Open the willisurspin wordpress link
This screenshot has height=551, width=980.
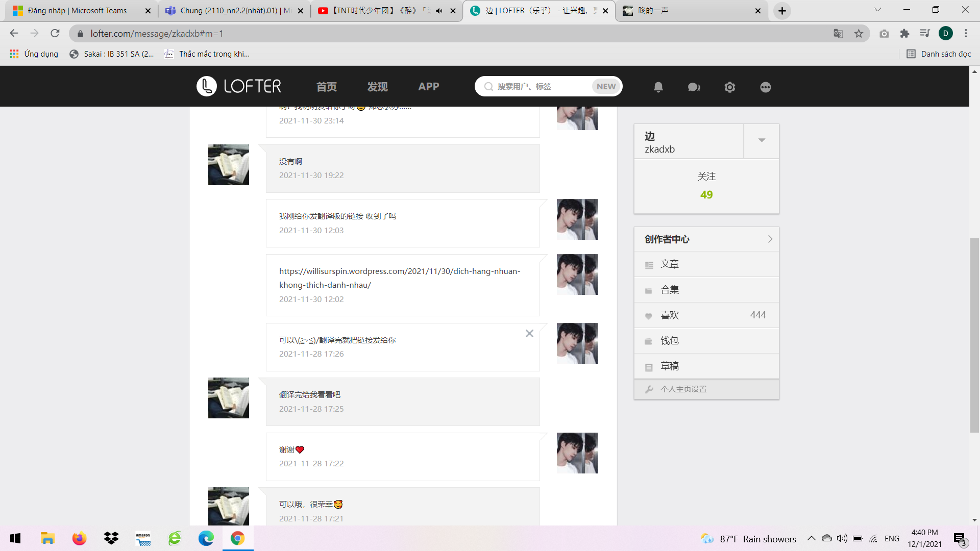pos(400,278)
